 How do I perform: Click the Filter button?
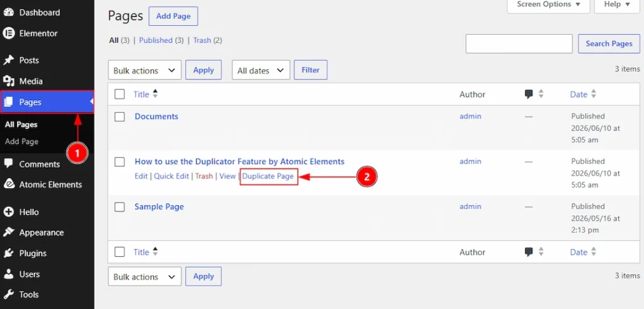311,70
